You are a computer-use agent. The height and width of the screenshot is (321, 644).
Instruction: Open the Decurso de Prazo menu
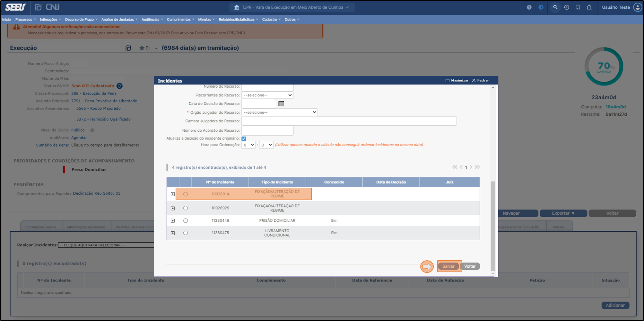click(81, 20)
